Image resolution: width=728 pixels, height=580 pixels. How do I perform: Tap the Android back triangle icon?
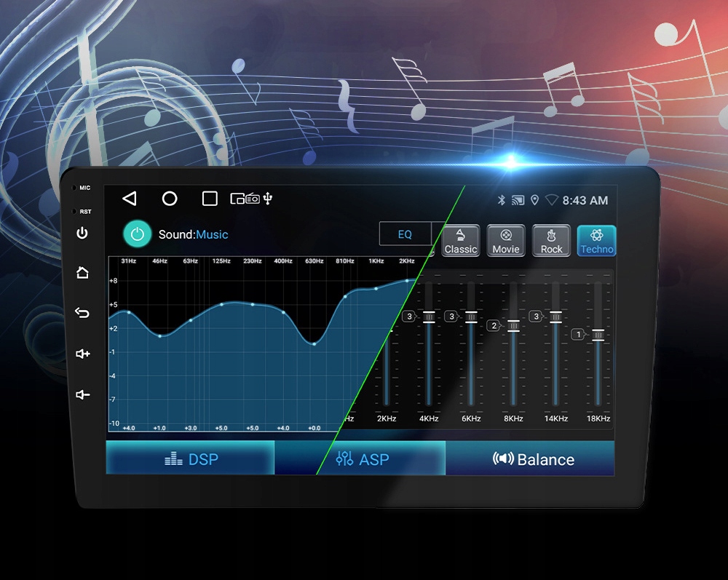tap(130, 199)
